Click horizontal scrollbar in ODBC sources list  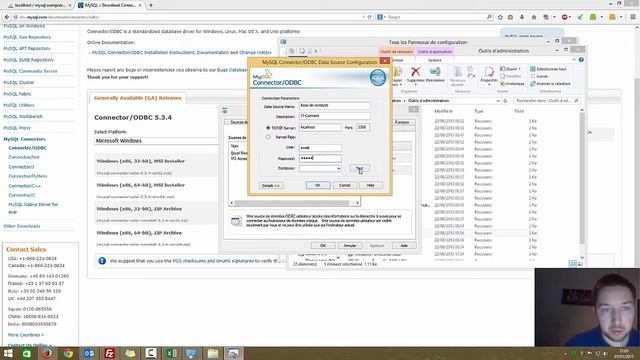point(294,203)
